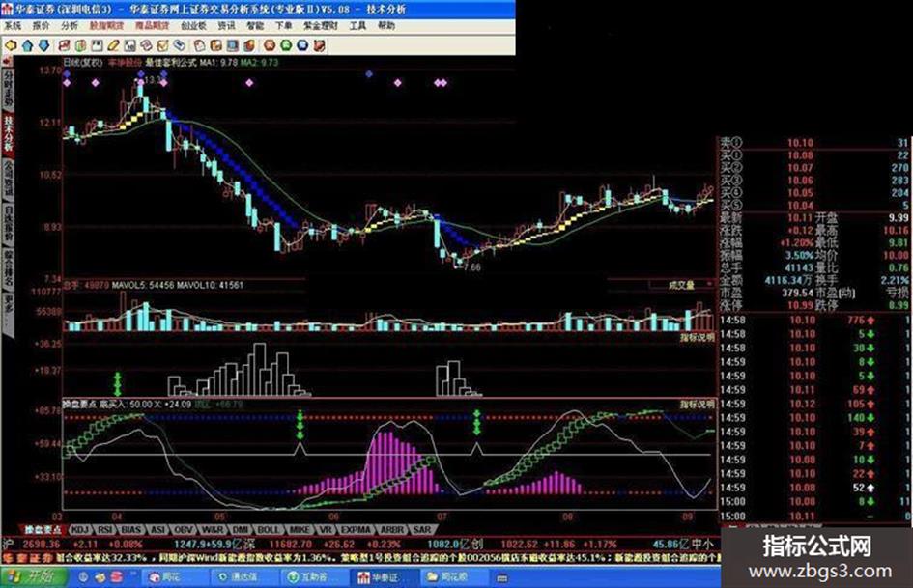Select the ASI indicator tab
This screenshot has height=588, width=913.
(157, 529)
